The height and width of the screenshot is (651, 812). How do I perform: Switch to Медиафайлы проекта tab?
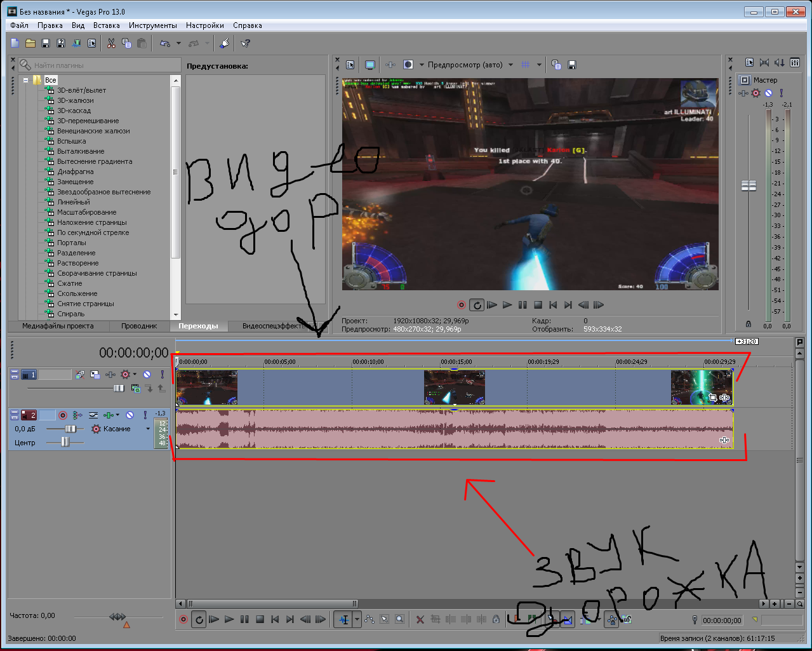click(x=58, y=326)
